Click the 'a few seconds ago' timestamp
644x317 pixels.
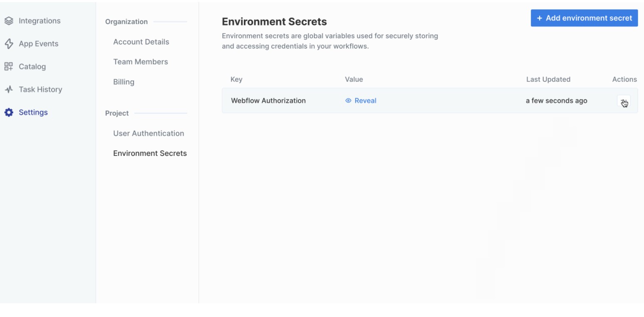click(557, 101)
